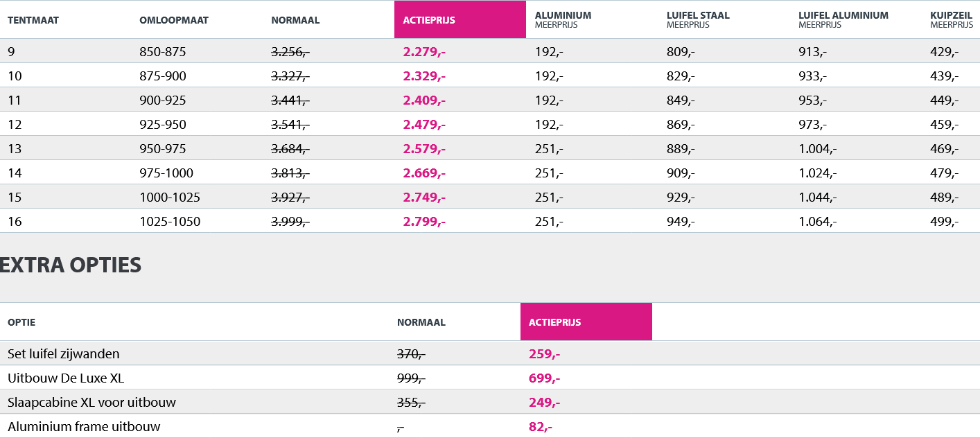Screen dimensions: 980x438
Task: Click the ACTIEPRIJS header under Extra Opties
Action: pyautogui.click(x=586, y=322)
